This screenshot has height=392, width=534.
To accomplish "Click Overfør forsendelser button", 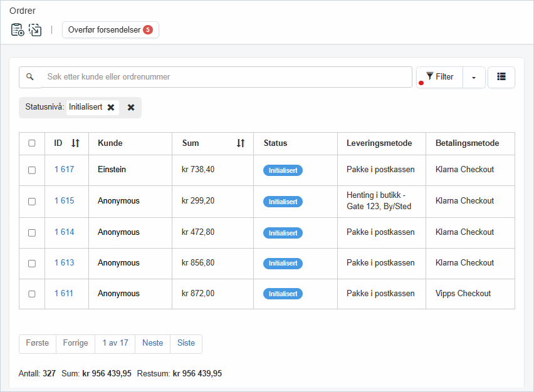I will pos(110,29).
